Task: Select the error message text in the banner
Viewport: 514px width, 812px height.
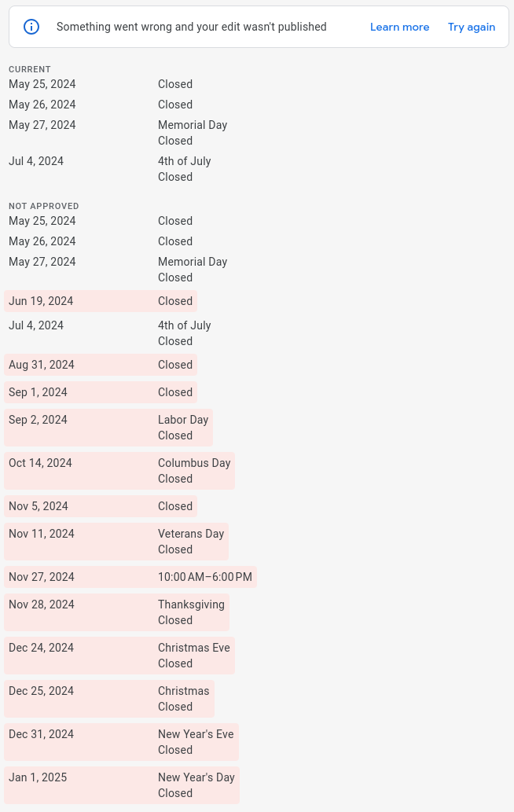Action: 192,27
